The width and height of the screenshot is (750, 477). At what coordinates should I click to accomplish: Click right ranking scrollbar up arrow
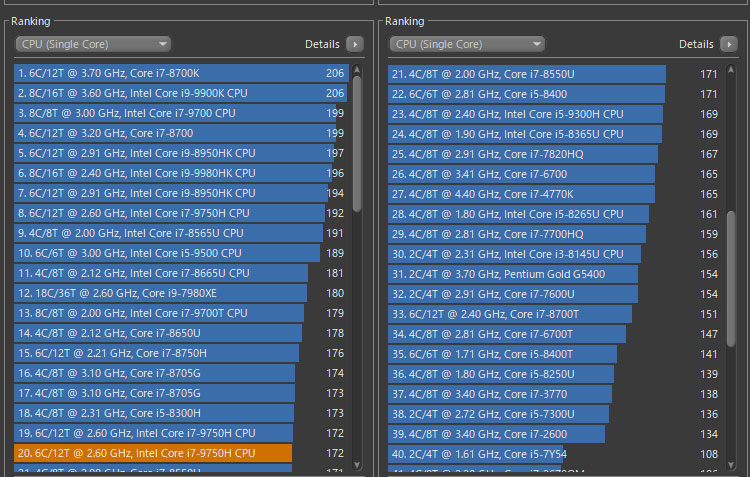[x=731, y=70]
